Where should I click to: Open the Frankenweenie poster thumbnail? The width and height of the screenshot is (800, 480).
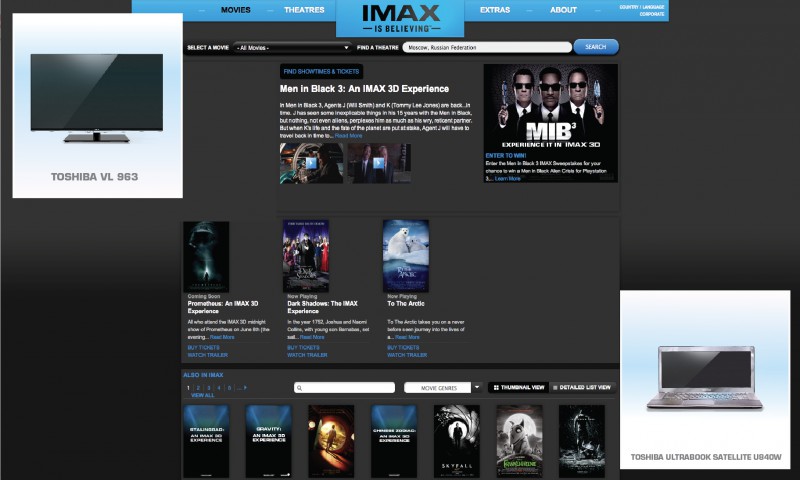[519, 441]
